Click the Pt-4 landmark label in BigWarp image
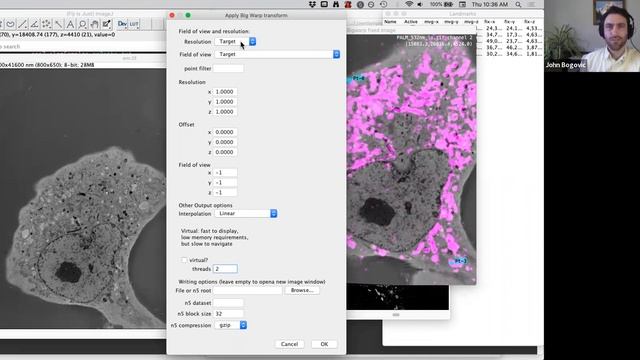The height and width of the screenshot is (360, 640). pyautogui.click(x=358, y=78)
